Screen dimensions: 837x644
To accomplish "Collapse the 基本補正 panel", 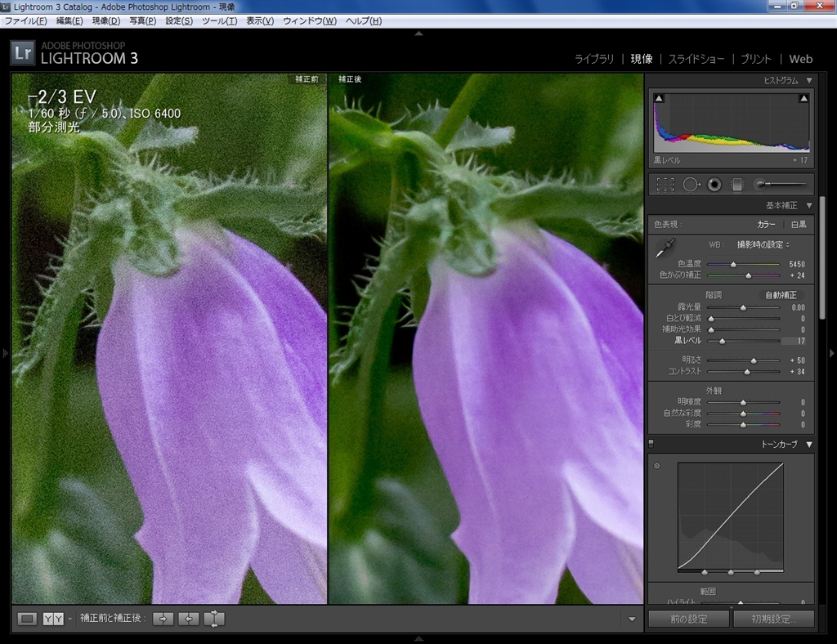I will click(x=809, y=206).
